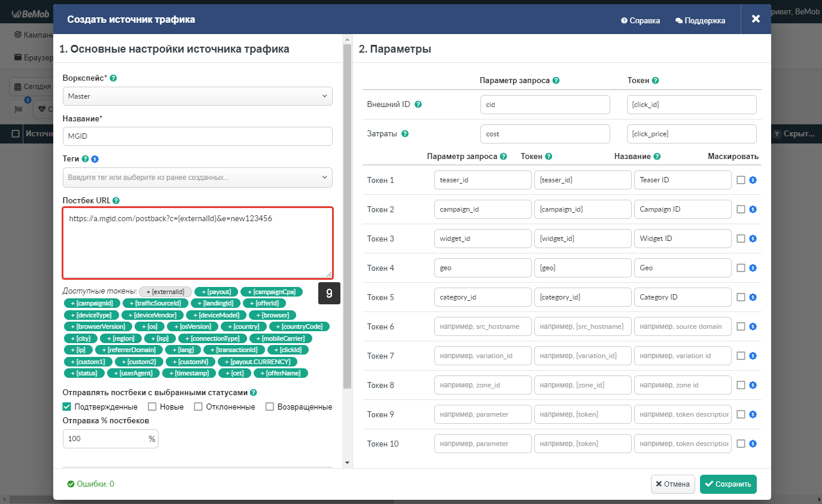
Task: Uncheck the Подтвержденные status checkbox
Action: tap(67, 407)
